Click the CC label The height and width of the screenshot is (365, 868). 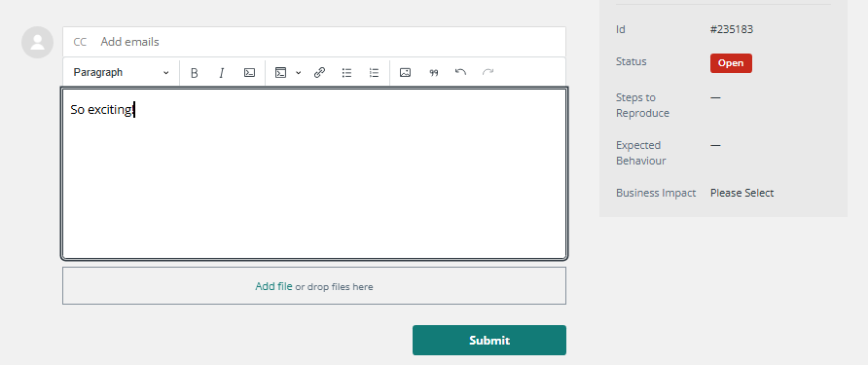[x=80, y=42]
